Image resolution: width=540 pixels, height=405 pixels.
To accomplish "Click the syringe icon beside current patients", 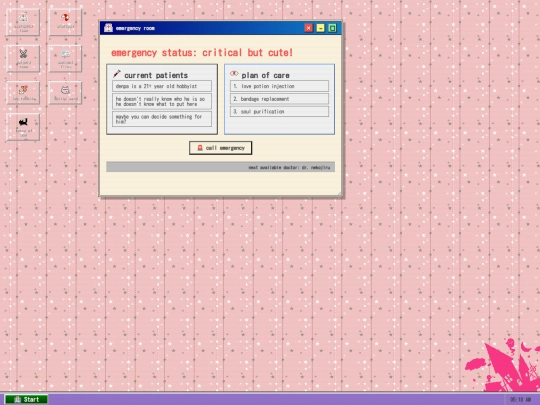I will tap(117, 74).
